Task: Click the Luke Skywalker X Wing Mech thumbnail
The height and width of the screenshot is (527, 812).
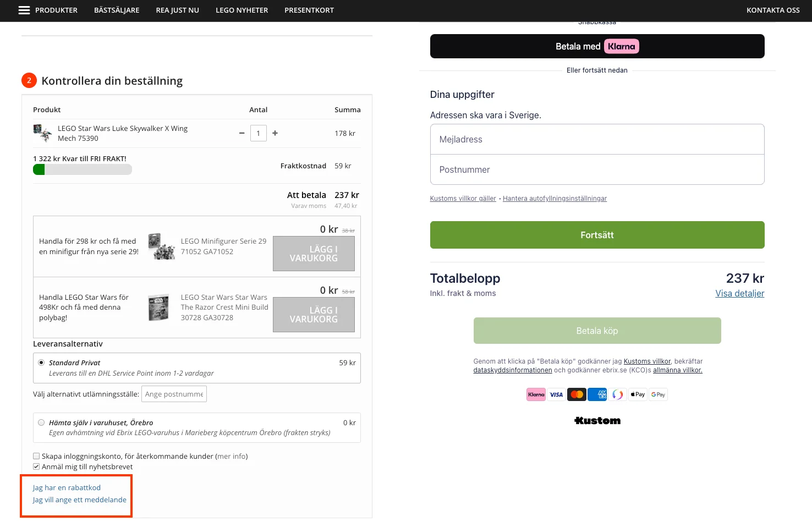Action: [x=42, y=133]
